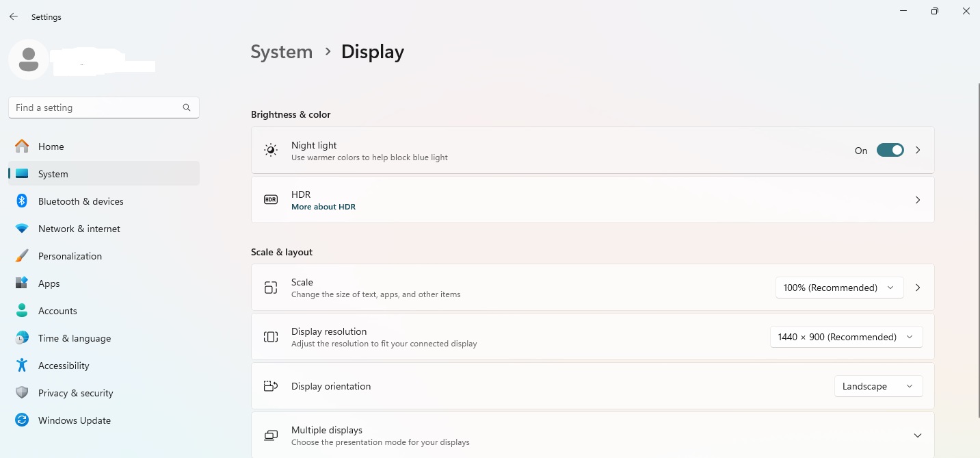Click the Time & language clock icon
The height and width of the screenshot is (458, 980).
pyautogui.click(x=22, y=338)
